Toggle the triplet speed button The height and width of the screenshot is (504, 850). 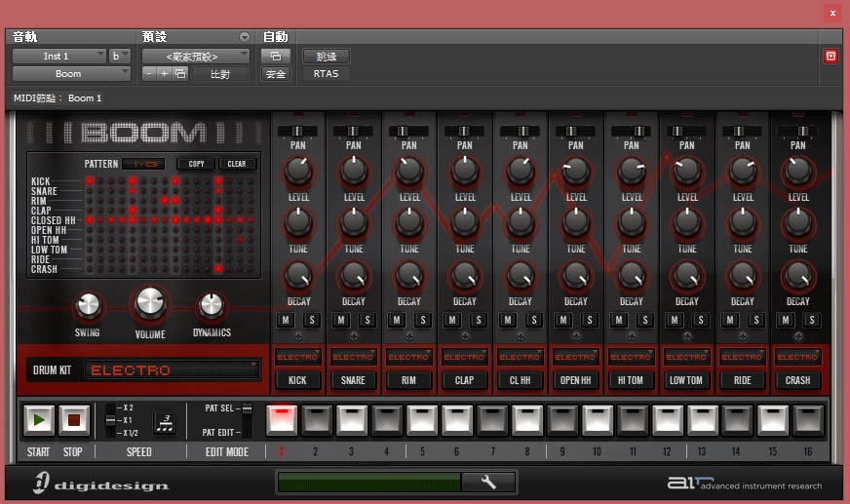[x=165, y=422]
